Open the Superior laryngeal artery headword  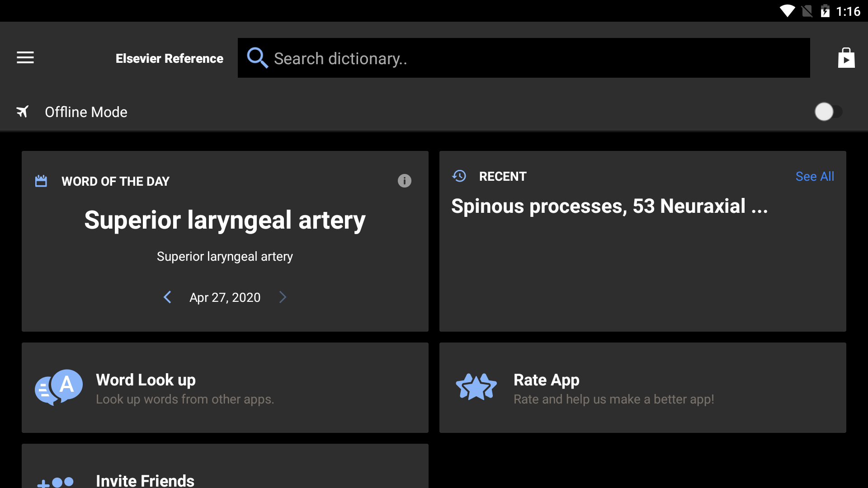pos(225,220)
